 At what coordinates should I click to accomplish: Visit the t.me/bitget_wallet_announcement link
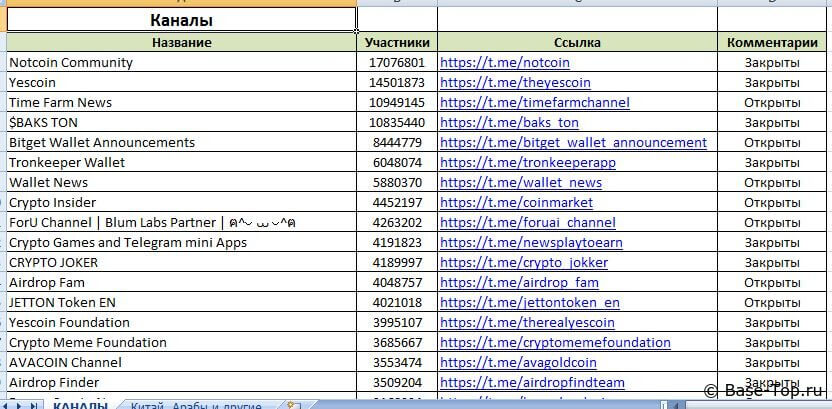(x=573, y=142)
